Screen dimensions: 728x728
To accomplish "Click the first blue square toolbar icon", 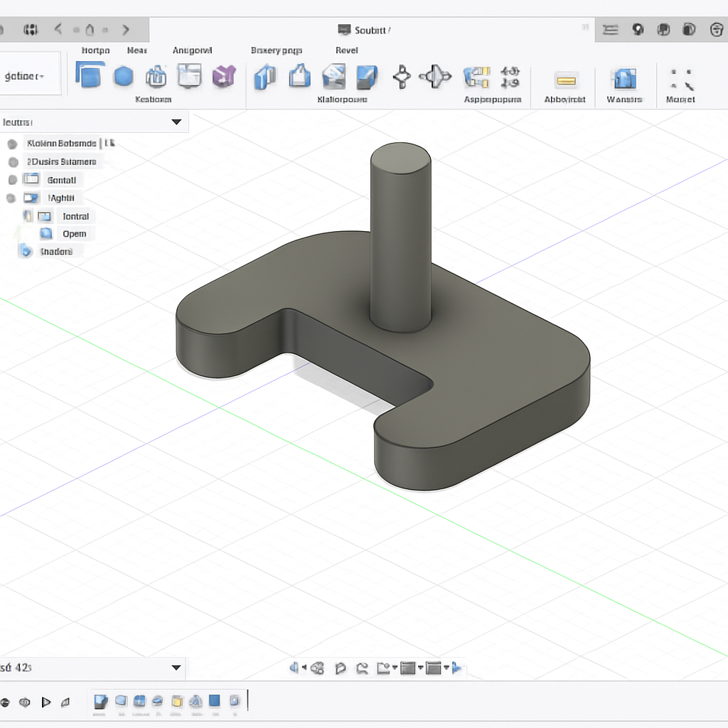I will [x=90, y=75].
